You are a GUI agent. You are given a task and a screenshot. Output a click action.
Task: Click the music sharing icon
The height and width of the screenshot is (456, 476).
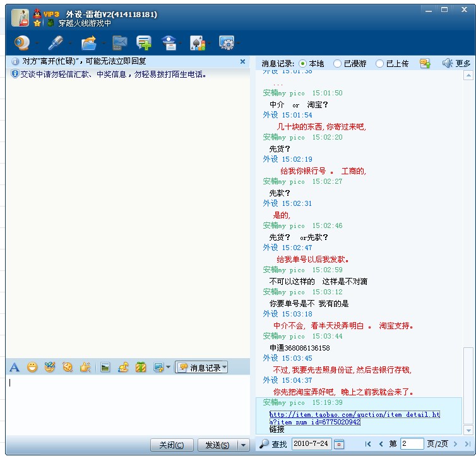[x=123, y=368]
